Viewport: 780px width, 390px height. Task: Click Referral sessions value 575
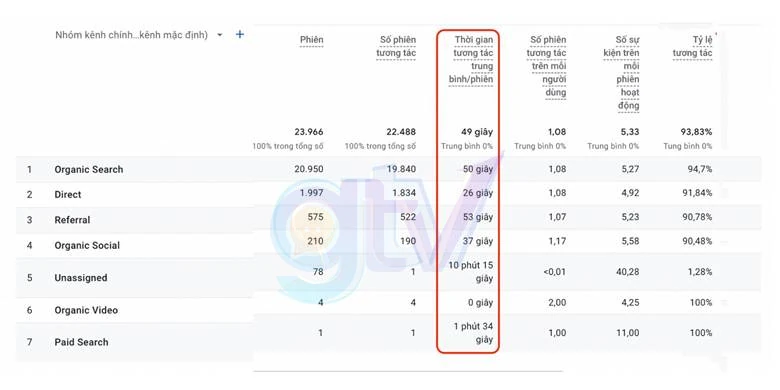click(x=315, y=217)
